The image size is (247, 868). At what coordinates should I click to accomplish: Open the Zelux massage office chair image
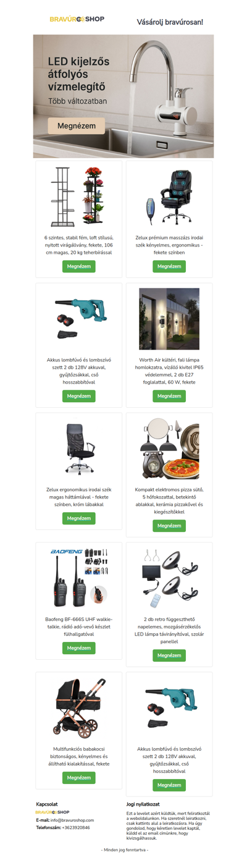(x=169, y=196)
